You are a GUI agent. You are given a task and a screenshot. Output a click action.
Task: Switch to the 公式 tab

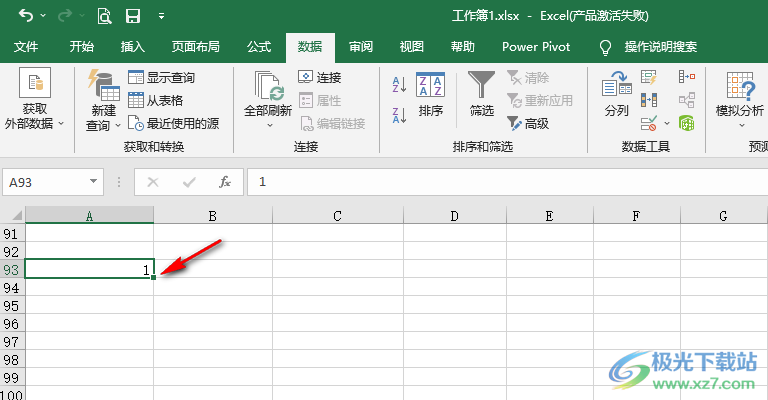click(x=259, y=47)
